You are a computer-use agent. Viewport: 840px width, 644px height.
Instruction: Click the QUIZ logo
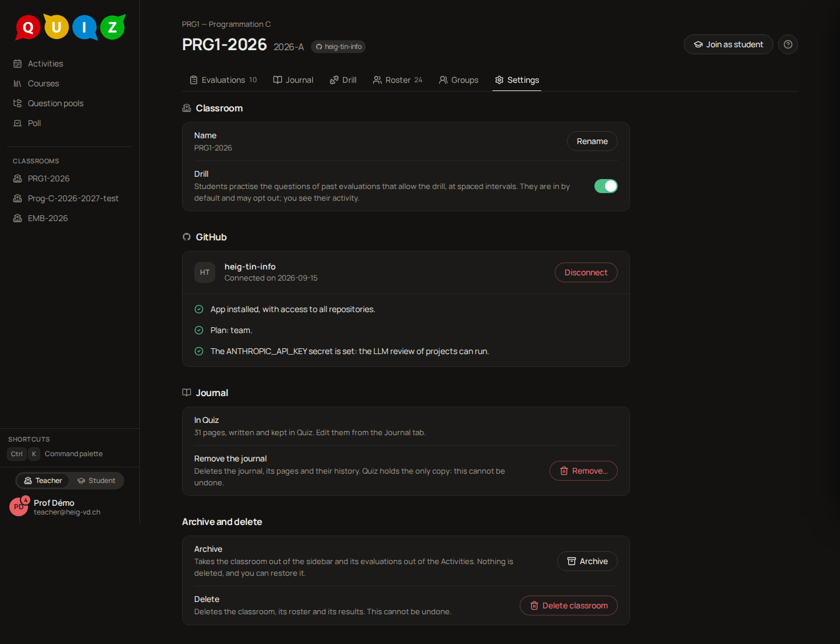[70, 27]
